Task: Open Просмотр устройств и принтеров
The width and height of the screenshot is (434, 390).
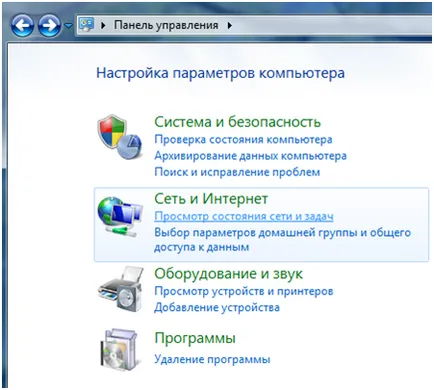Action: 244,291
